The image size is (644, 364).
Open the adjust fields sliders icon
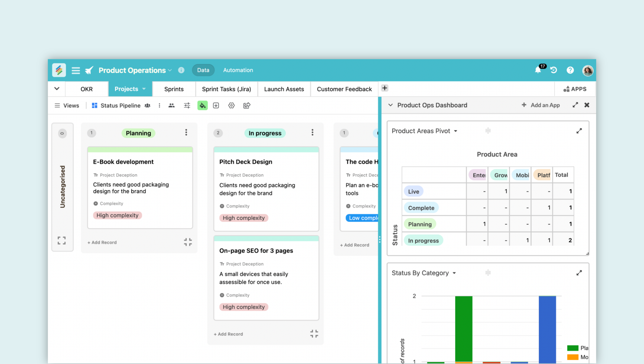pos(187,105)
